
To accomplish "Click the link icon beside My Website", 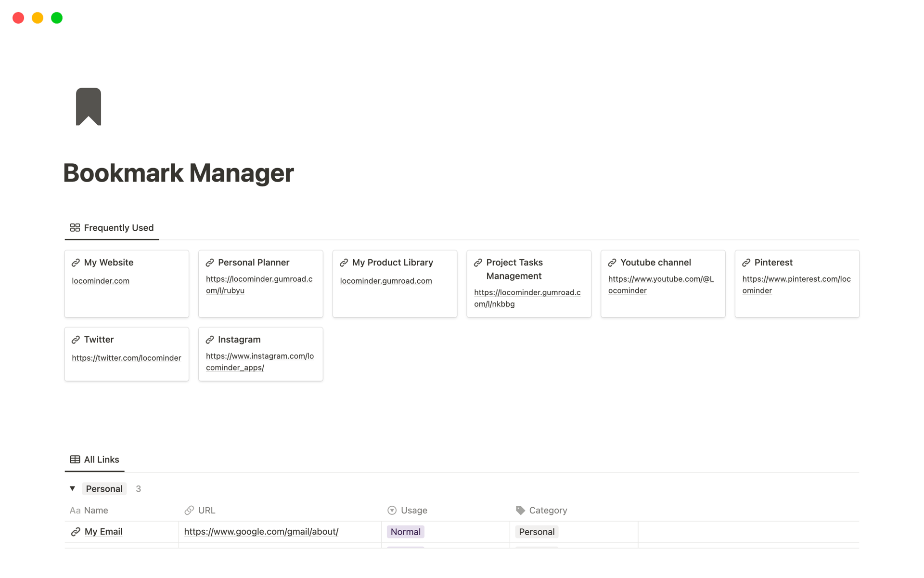I will tap(76, 263).
